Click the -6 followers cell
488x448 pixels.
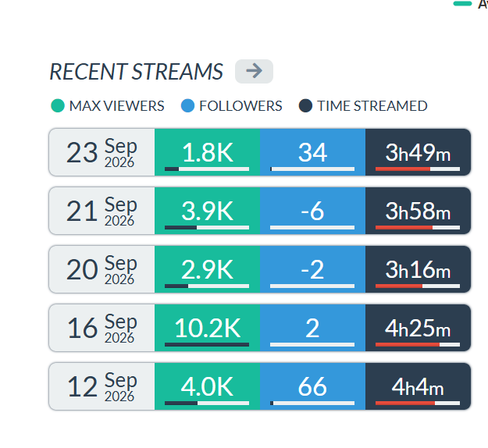[x=312, y=211]
